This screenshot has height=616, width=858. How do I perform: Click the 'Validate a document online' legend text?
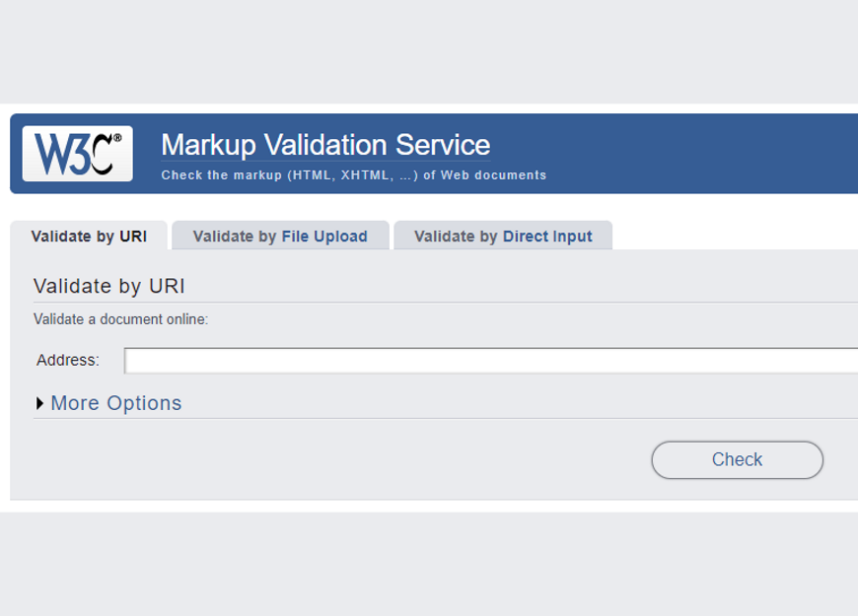(x=120, y=319)
